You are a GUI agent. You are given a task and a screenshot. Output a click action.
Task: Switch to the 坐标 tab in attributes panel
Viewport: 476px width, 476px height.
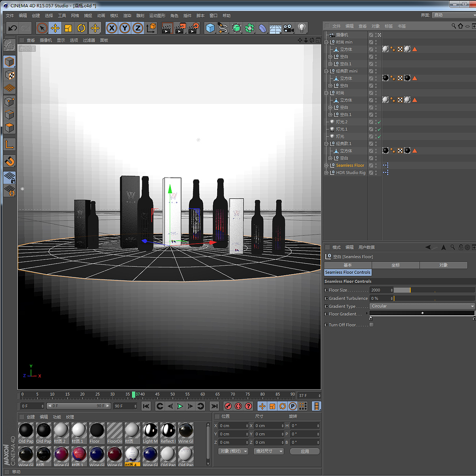point(396,265)
